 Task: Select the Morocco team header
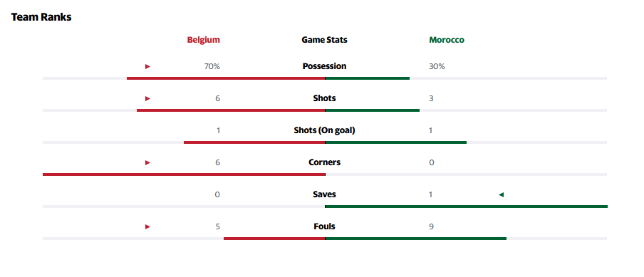[447, 40]
